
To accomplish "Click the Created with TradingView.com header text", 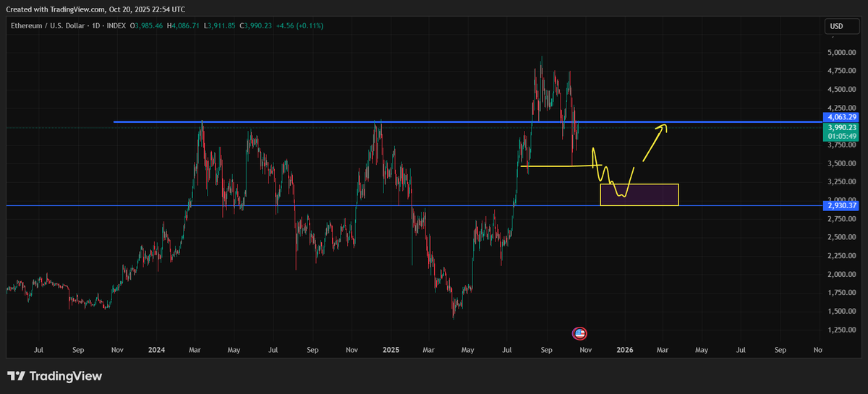I will point(95,9).
